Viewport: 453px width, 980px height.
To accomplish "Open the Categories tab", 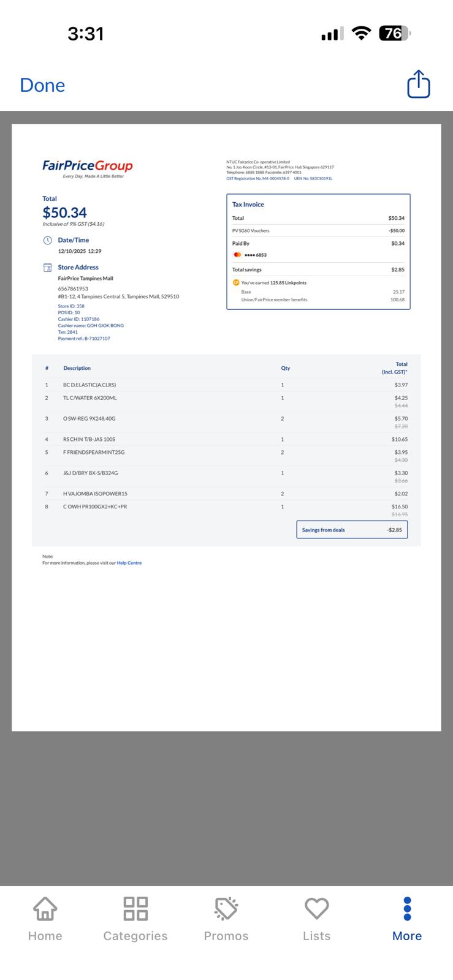I will click(x=135, y=919).
